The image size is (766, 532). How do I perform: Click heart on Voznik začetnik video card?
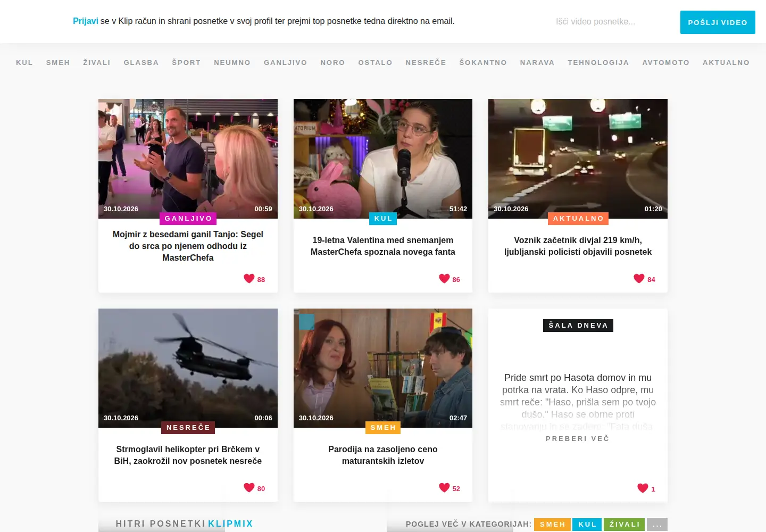pyautogui.click(x=639, y=278)
